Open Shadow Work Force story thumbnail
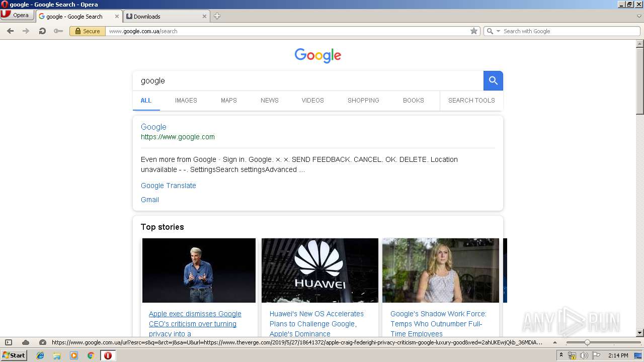Viewport: 644px width, 362px height. click(x=441, y=270)
